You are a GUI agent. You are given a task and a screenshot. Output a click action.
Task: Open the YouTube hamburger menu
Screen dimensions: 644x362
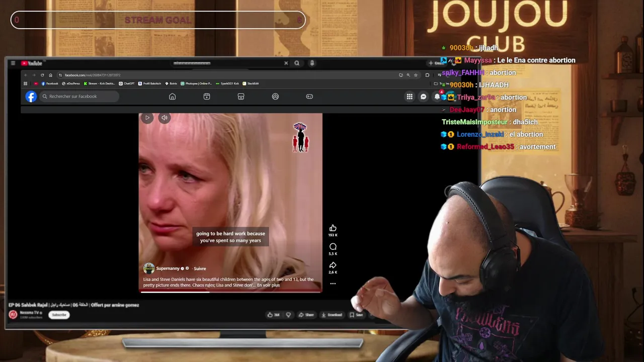13,63
